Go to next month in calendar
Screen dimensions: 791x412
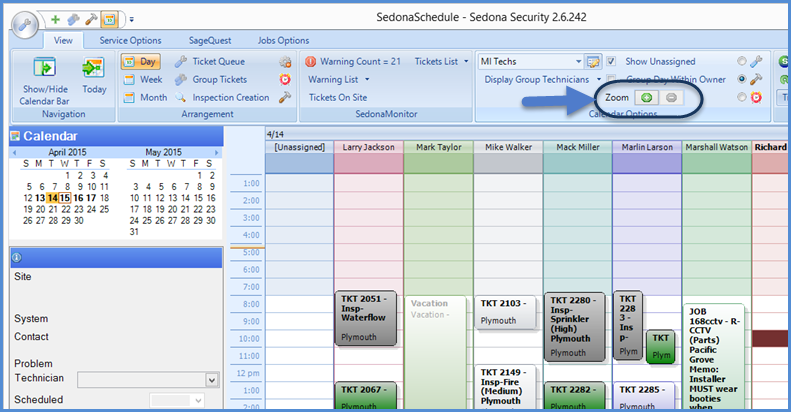pos(216,152)
